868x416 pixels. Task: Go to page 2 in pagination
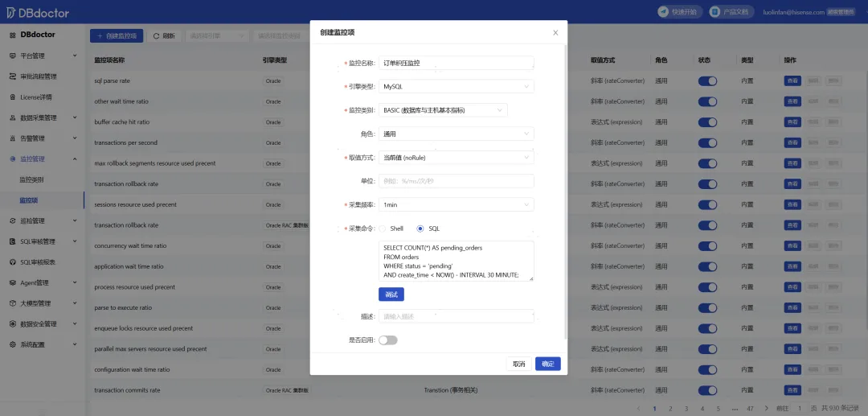pos(670,408)
